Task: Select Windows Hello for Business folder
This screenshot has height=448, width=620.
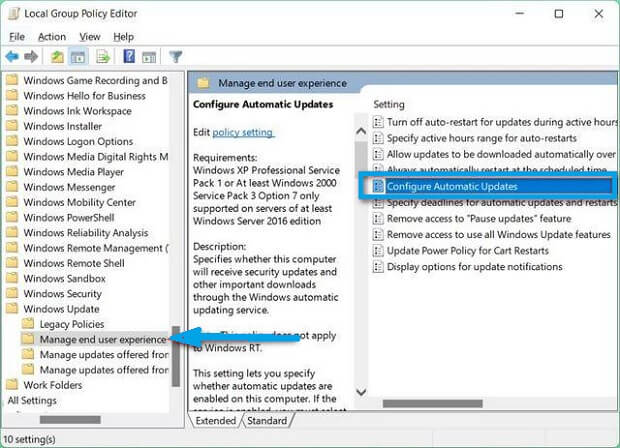Action: (x=84, y=96)
